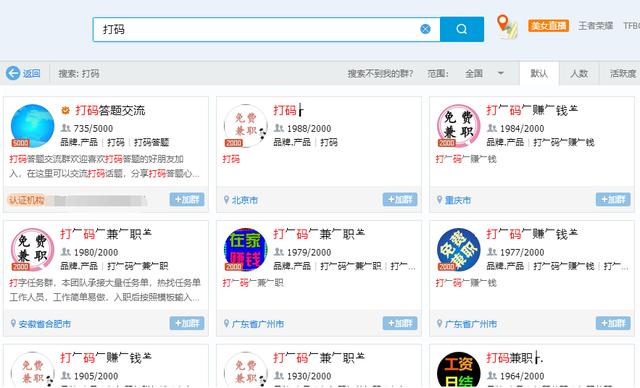
Task: Open the 免费兼职 avatar of the 1988/2000 group
Action: coord(245,126)
